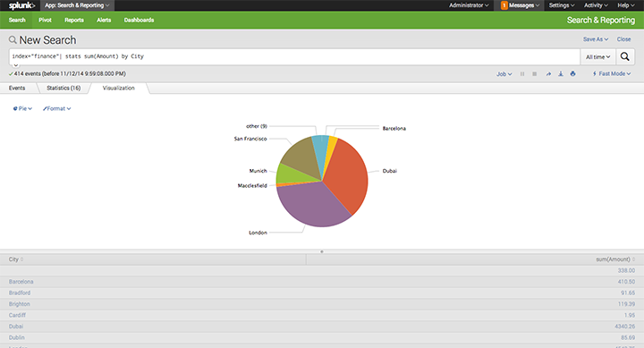Viewport: 644px width, 348px height.
Task: Sort by the sum(Amount) column header
Action: 615,259
